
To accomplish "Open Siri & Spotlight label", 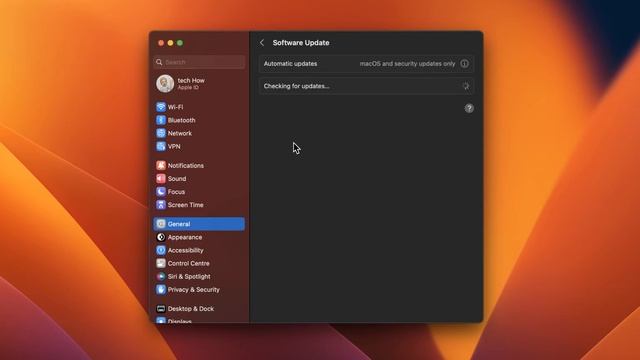I will point(189,276).
